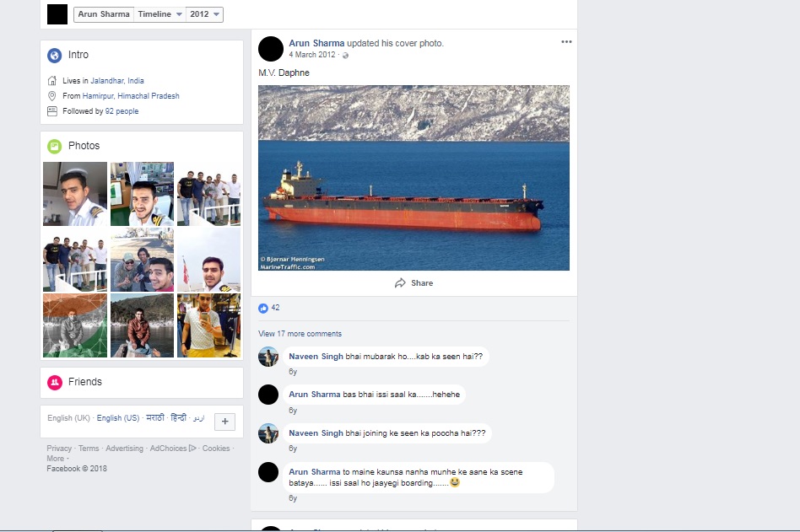Open the photo of man in brown jacket
800x532 pixels.
pos(142,325)
